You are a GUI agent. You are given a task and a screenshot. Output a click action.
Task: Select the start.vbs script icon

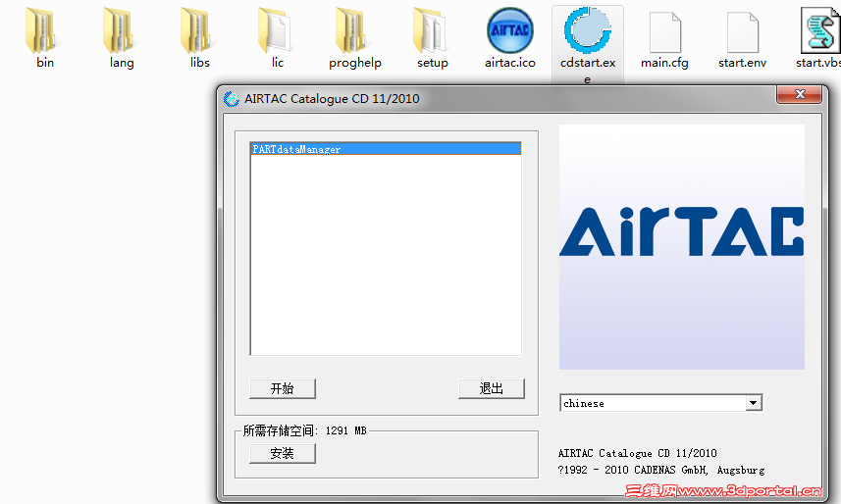[820, 30]
